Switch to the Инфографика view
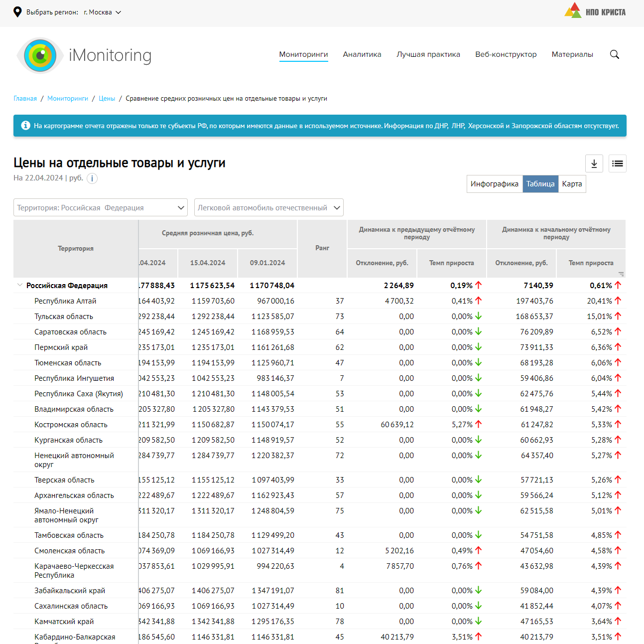The height and width of the screenshot is (644, 644). coord(494,184)
